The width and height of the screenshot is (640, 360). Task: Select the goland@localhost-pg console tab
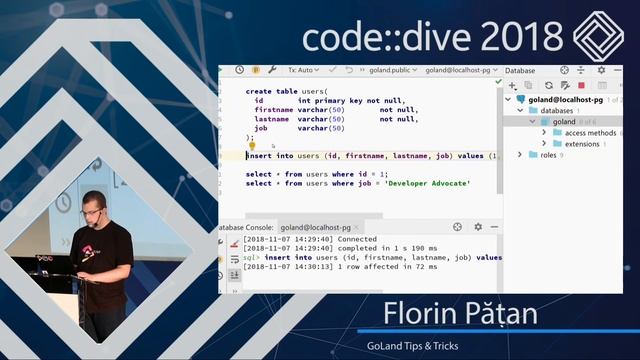point(315,227)
